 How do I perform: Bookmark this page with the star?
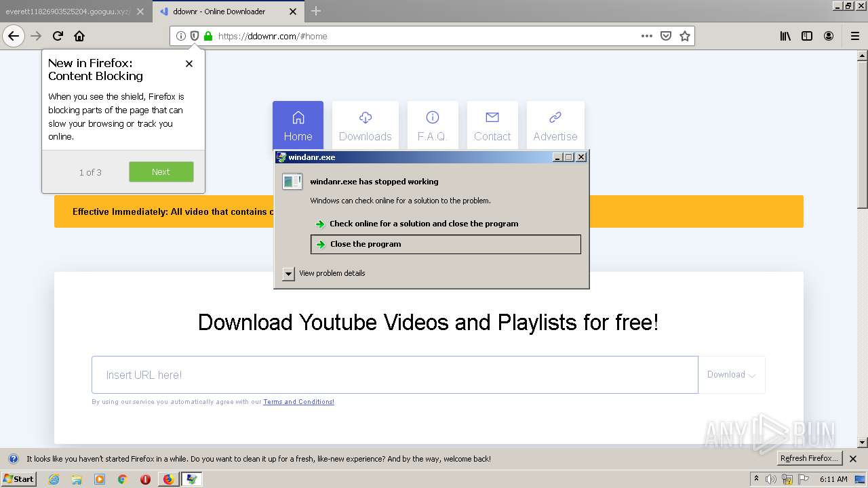point(685,36)
